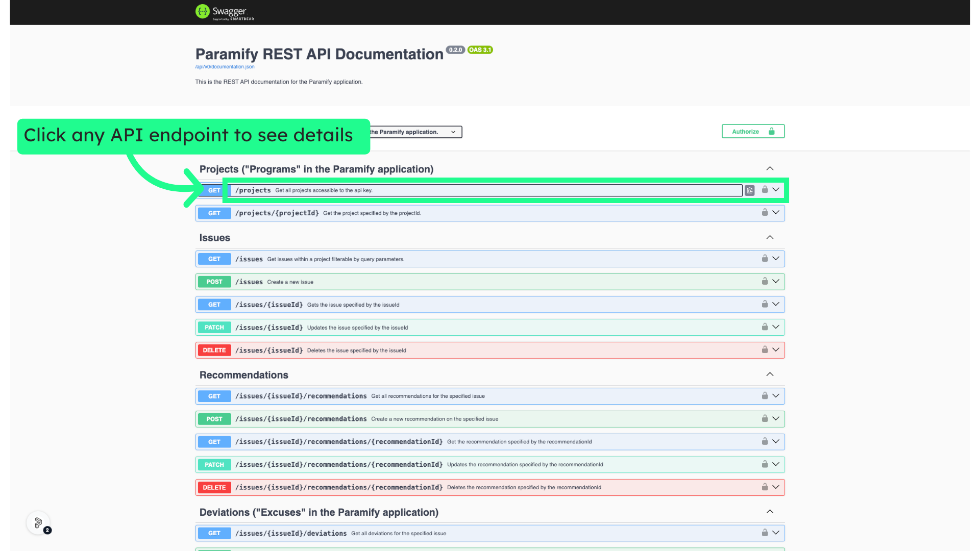Click Projects section heading text
The image size is (980, 551).
[x=316, y=169]
